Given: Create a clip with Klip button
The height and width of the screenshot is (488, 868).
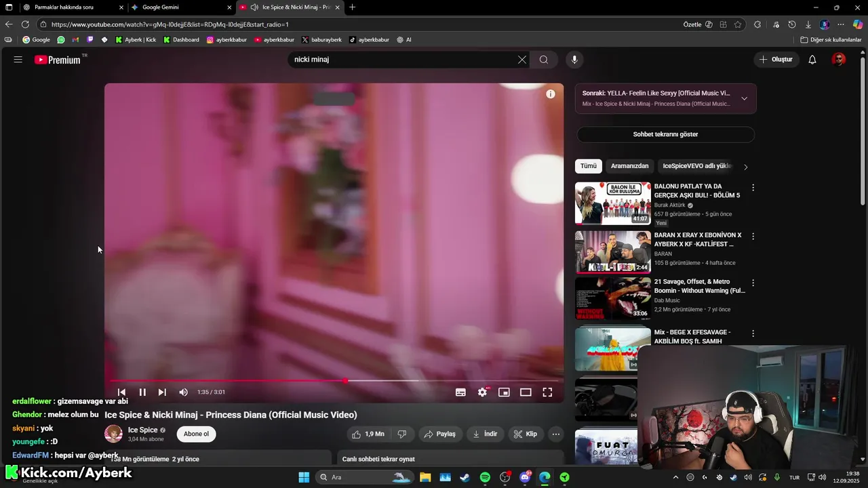Looking at the screenshot, I should (x=526, y=434).
